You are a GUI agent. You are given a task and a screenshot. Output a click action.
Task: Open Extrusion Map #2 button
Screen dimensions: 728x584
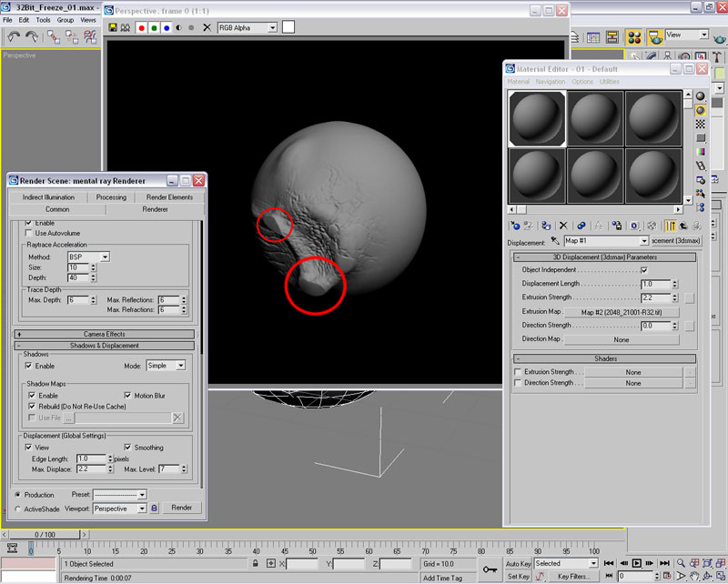[622, 312]
